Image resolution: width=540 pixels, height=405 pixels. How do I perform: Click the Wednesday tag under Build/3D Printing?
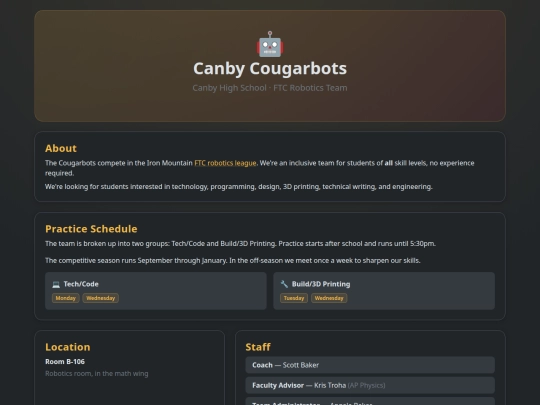(329, 298)
